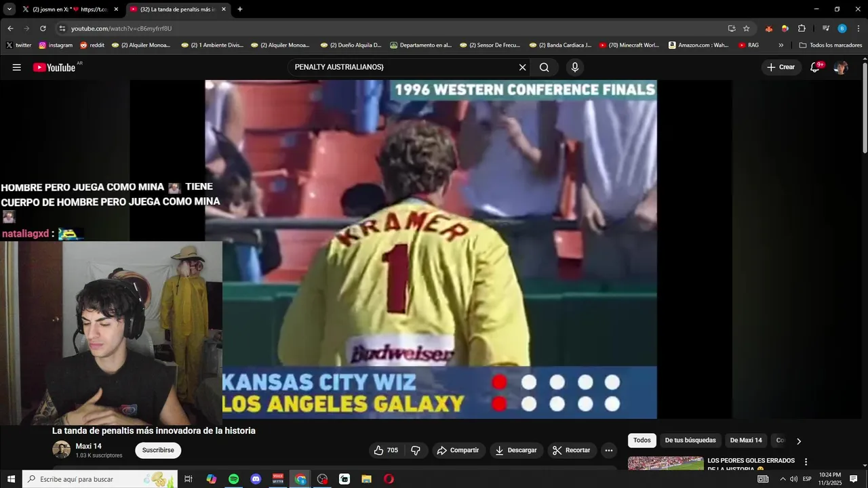Click the Crear button
The width and height of the screenshot is (868, 488).
pyautogui.click(x=781, y=67)
